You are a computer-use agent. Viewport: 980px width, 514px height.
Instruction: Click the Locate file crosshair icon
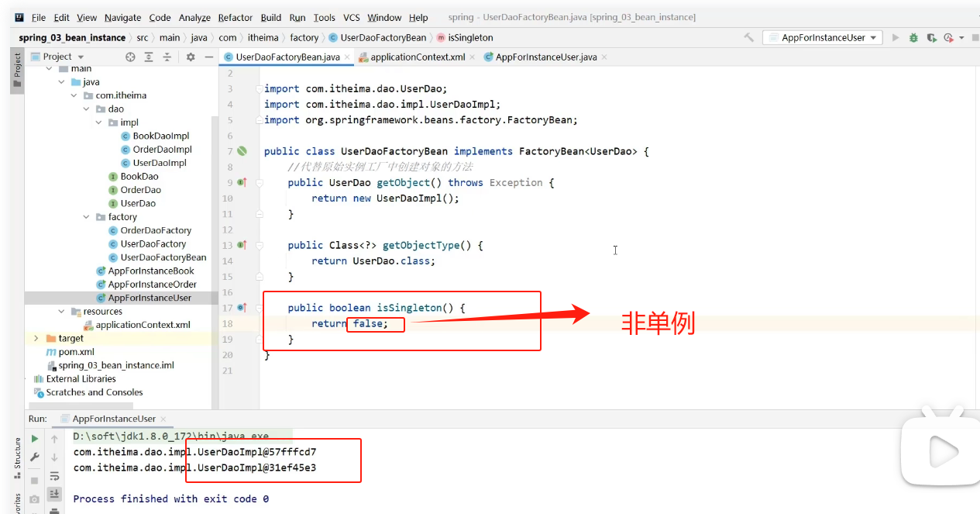(130, 57)
